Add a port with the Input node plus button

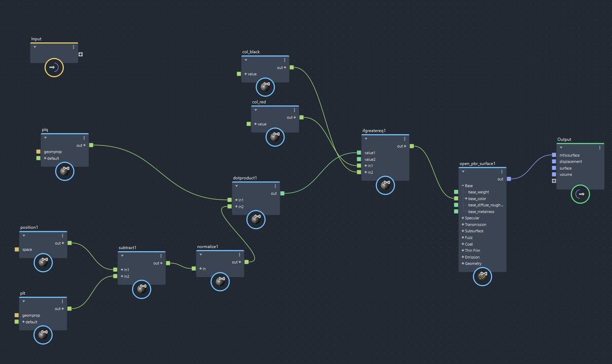pyautogui.click(x=81, y=54)
